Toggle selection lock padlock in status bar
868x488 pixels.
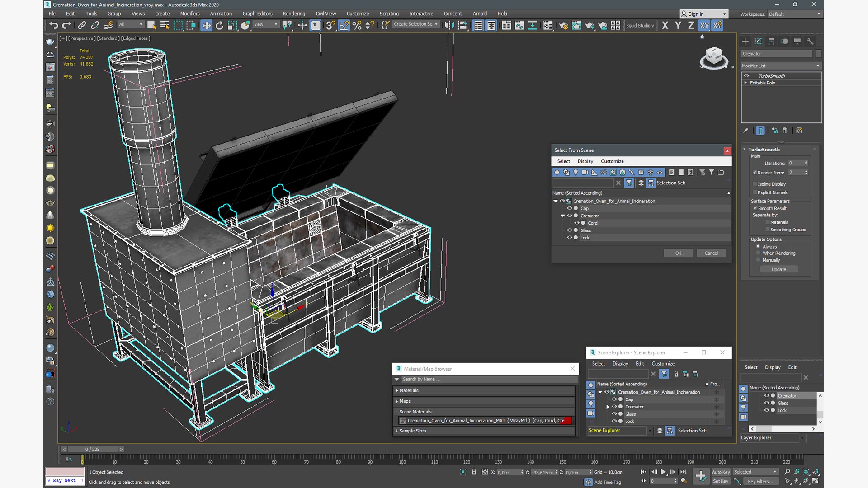click(474, 472)
